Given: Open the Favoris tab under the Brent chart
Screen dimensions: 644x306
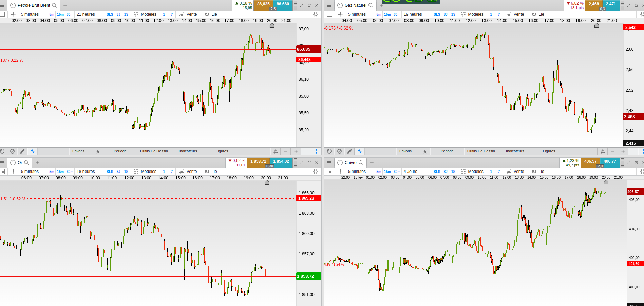Looking at the screenshot, I should pos(78,151).
